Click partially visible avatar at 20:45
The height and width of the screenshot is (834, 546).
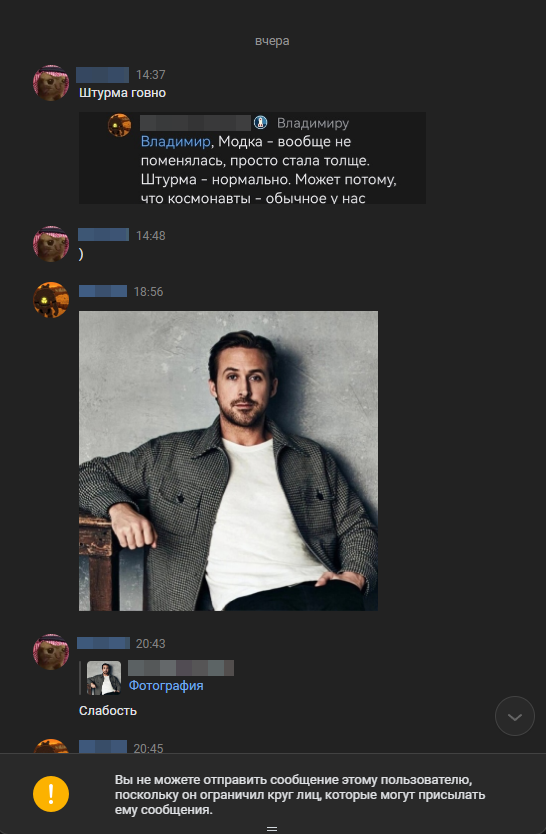[x=51, y=746]
